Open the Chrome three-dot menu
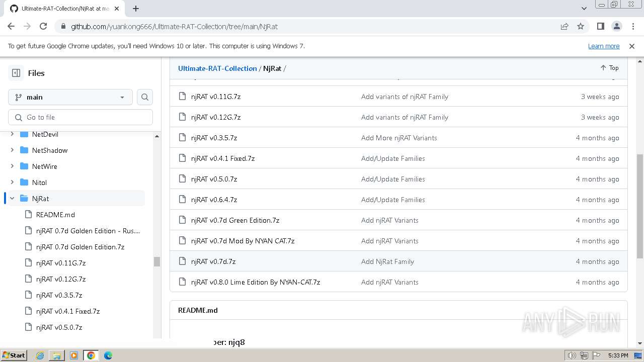Viewport: 644px width, 362px height. pyautogui.click(x=632, y=26)
